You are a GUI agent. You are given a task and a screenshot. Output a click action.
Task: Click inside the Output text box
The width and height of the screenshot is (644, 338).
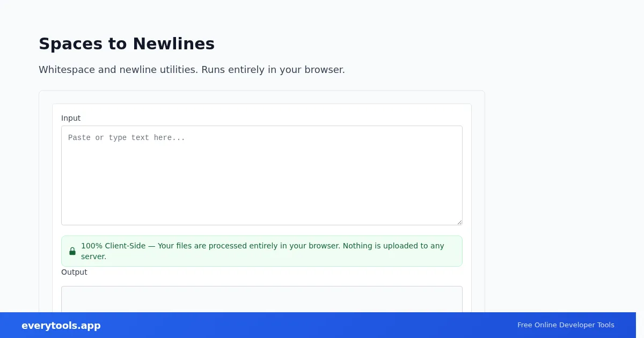(x=262, y=299)
